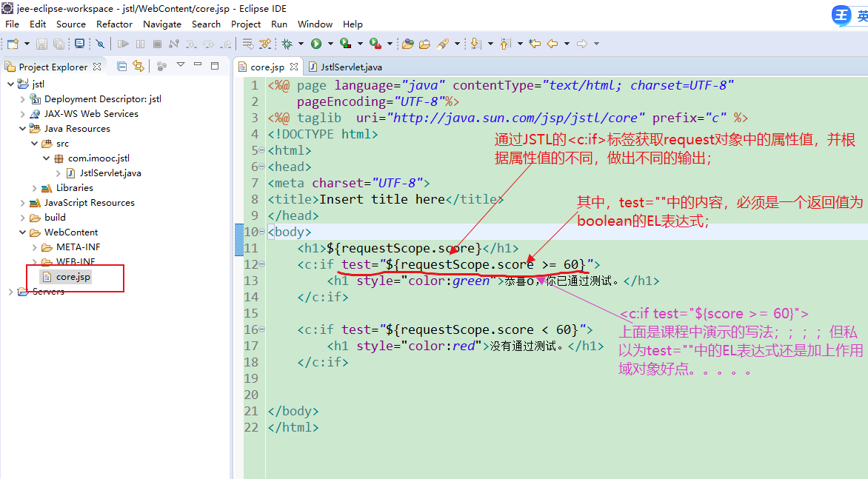This screenshot has height=479, width=868.
Task: Click the Search toolbar icon
Action: coord(441,43)
